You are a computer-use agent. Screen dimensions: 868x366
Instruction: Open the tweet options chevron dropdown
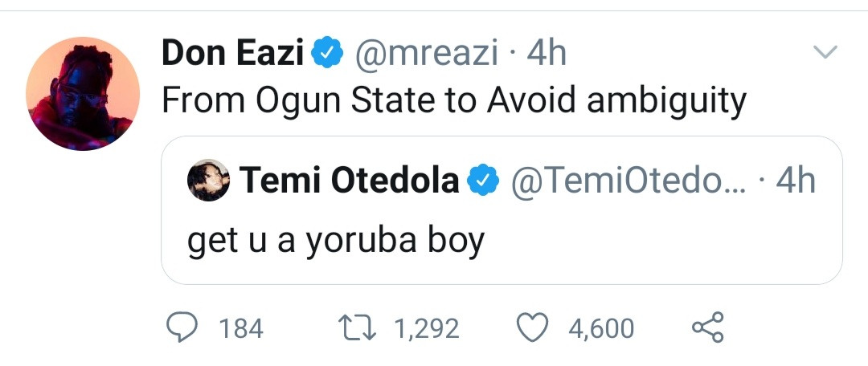click(x=825, y=52)
